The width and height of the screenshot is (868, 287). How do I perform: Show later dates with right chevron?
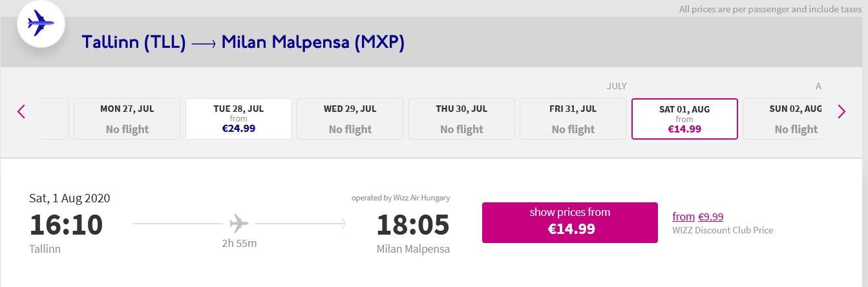click(841, 112)
